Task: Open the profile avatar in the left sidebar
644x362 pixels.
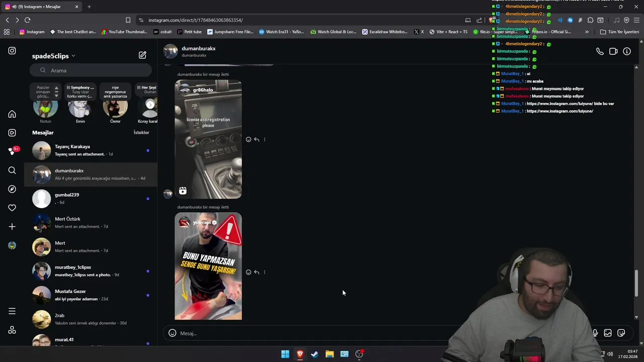Action: coord(12,245)
